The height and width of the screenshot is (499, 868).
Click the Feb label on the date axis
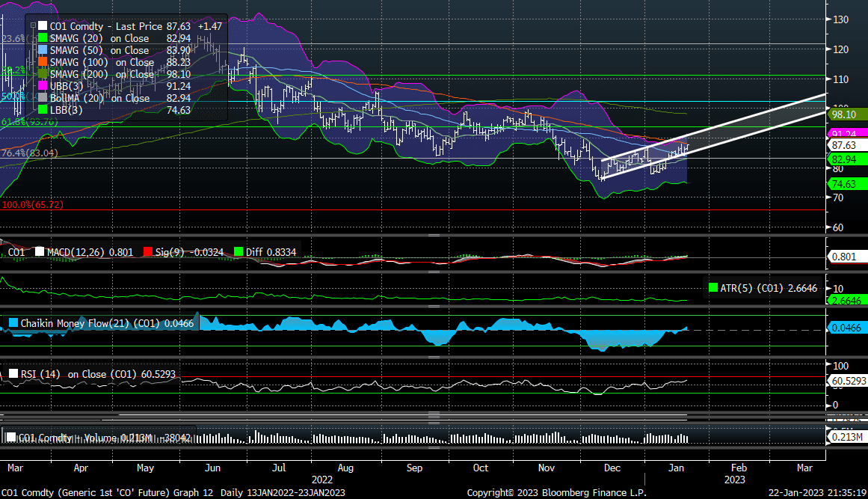pyautogui.click(x=739, y=468)
